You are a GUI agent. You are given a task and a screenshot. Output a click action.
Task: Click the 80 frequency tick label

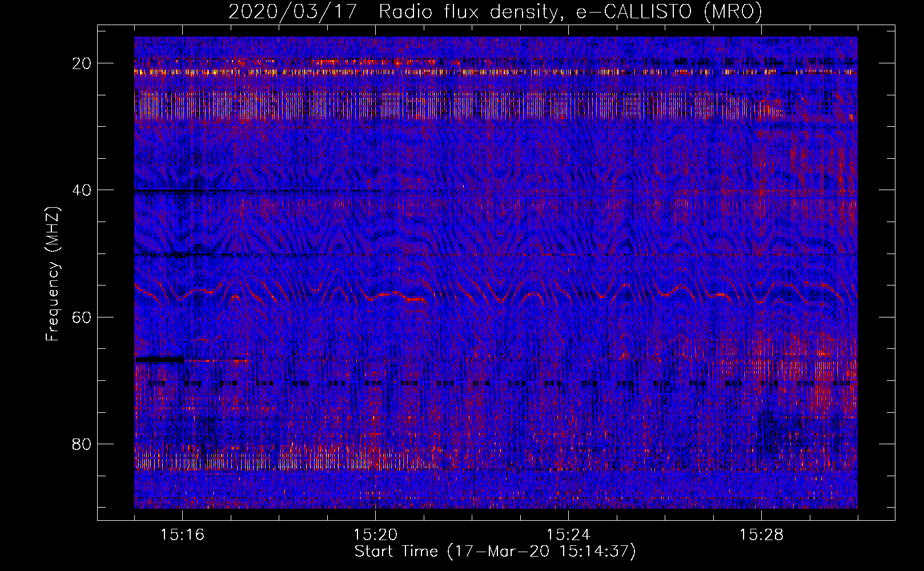point(82,444)
